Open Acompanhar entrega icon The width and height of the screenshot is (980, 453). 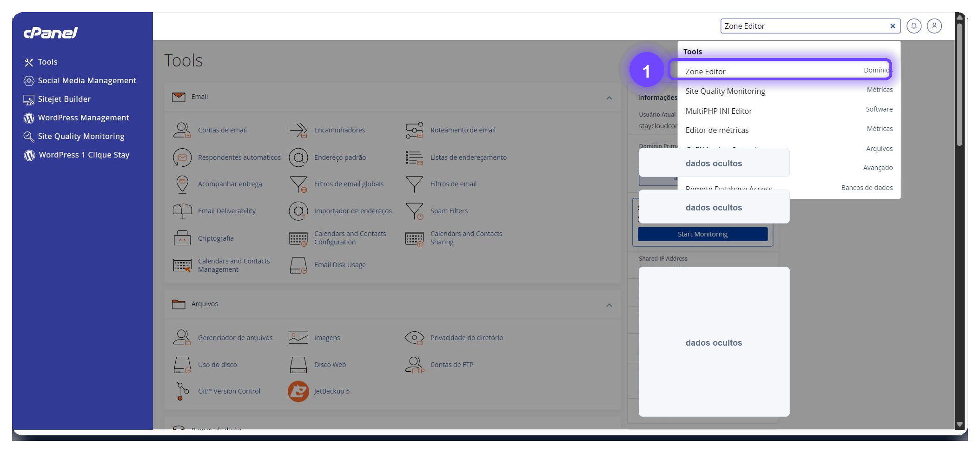pyautogui.click(x=182, y=184)
